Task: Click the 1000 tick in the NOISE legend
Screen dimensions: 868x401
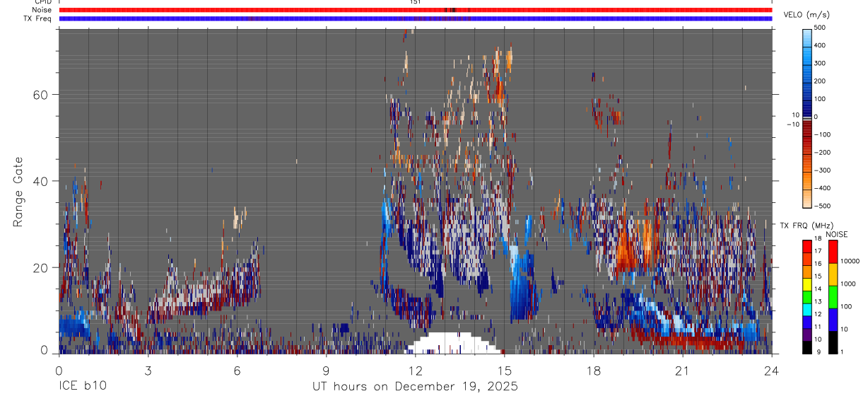Action: tap(848, 284)
